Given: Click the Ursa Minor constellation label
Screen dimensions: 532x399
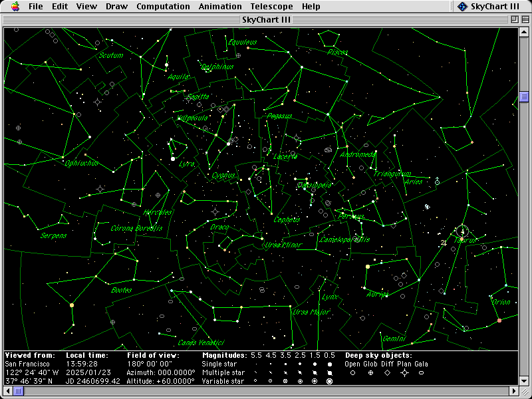Looking at the screenshot, I should tap(283, 245).
